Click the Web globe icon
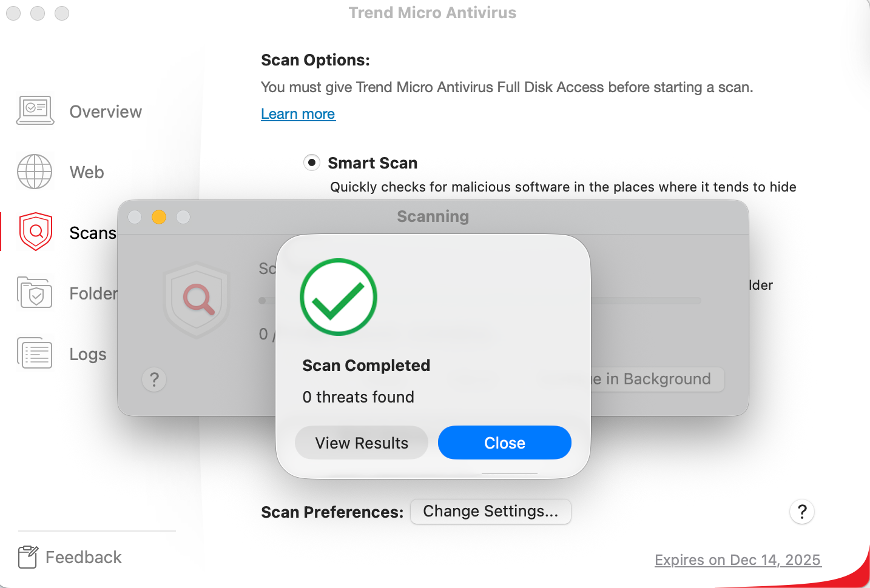Image resolution: width=870 pixels, height=588 pixels. click(x=35, y=172)
